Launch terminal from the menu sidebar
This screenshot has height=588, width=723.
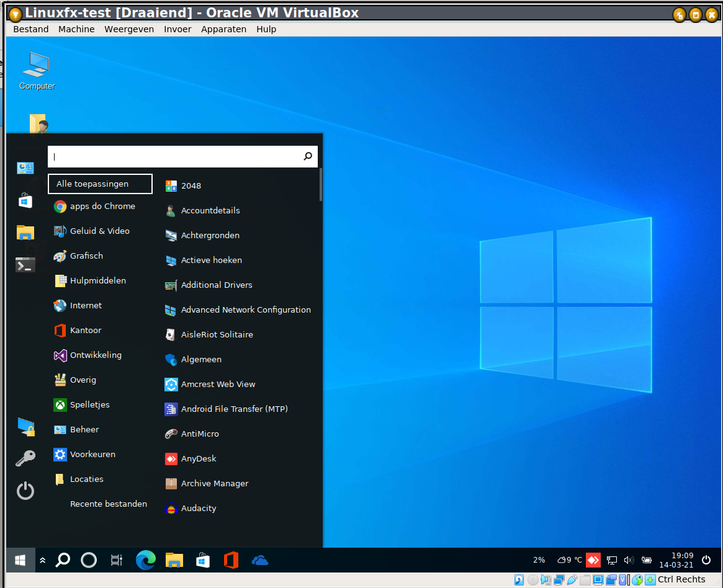[x=25, y=265]
